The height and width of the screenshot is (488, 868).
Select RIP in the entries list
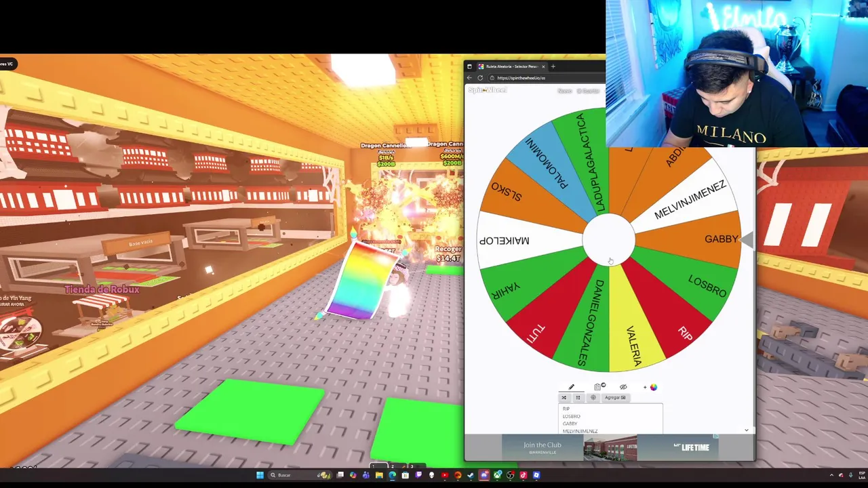[x=566, y=409]
